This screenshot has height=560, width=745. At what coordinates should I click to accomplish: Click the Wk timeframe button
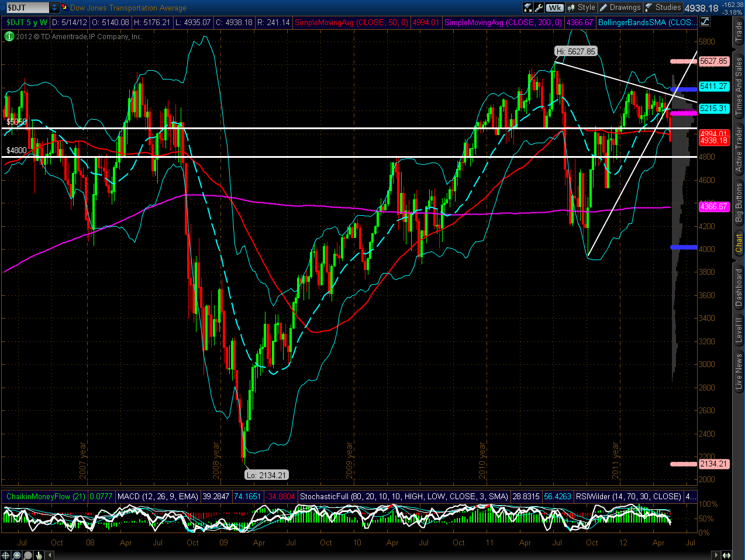(x=555, y=8)
